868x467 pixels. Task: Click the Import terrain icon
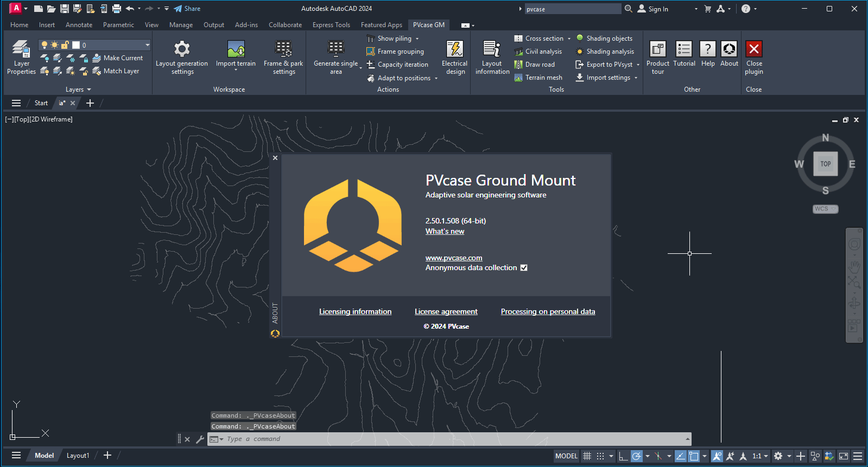(236, 49)
